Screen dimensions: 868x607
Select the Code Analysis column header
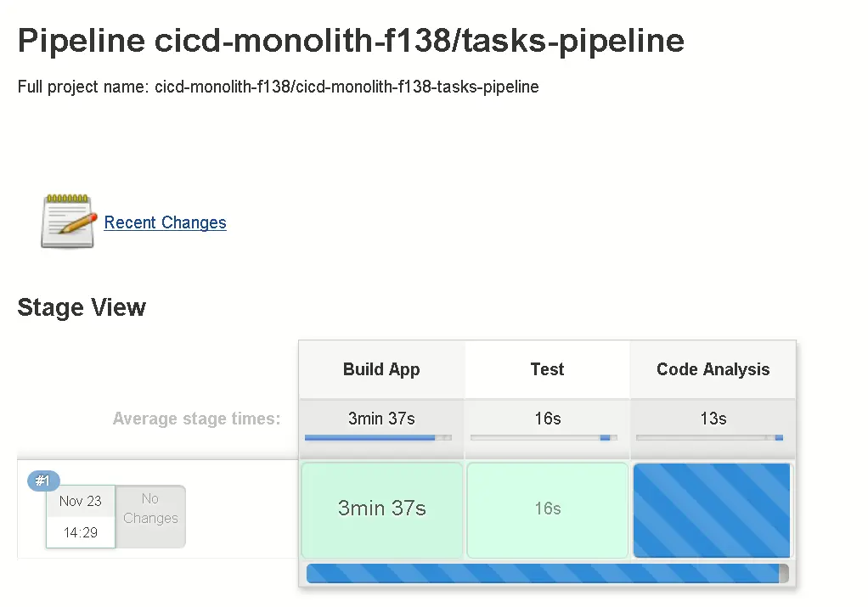pyautogui.click(x=713, y=369)
